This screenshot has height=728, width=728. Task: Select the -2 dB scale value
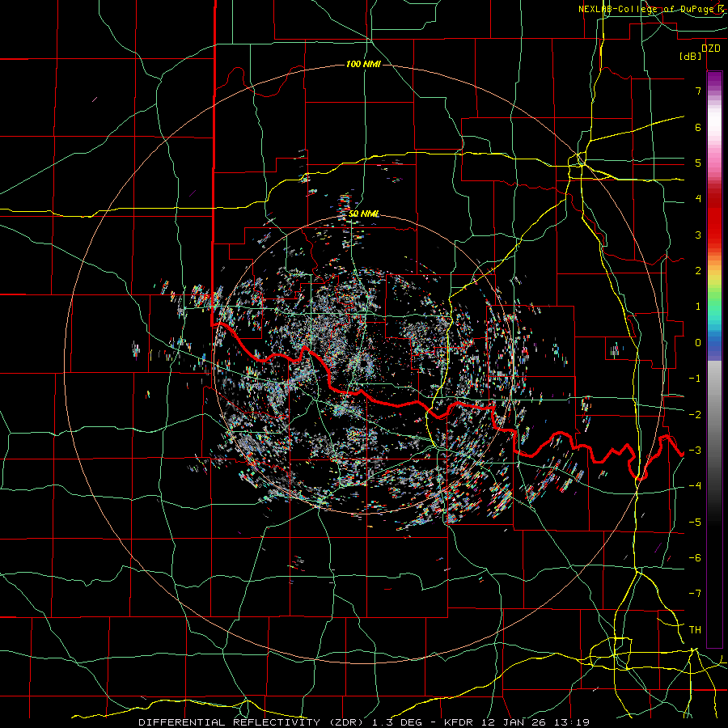tap(695, 414)
